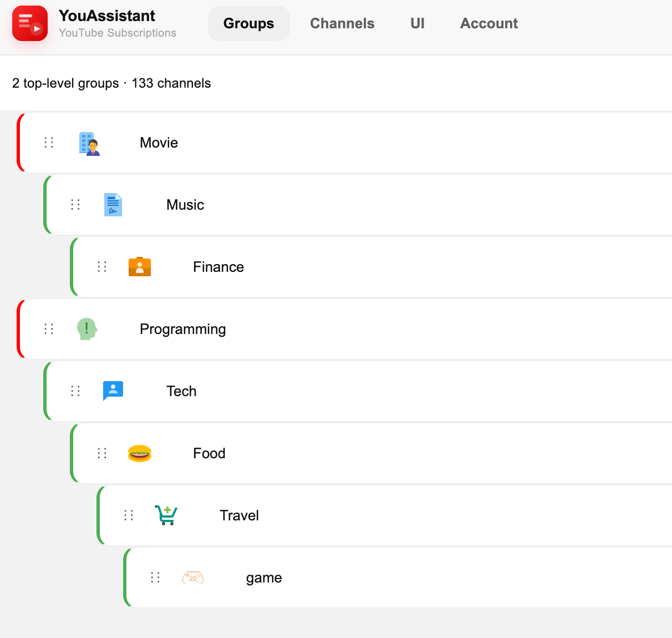Viewport: 672px width, 638px height.
Task: Click the drag handle of Movie row
Action: 49,143
